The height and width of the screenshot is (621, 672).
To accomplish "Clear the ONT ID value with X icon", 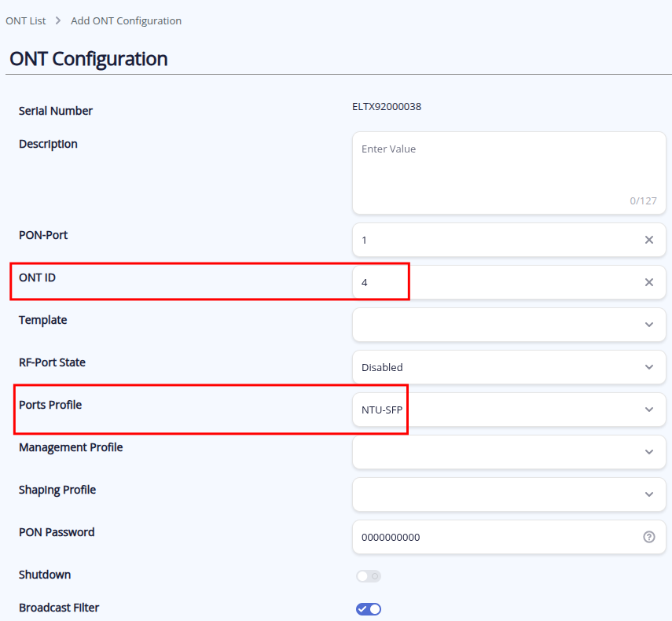I will [x=649, y=282].
